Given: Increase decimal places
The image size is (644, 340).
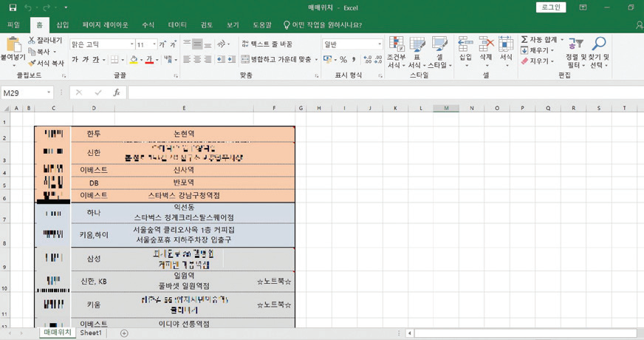Looking at the screenshot, I should 368,60.
